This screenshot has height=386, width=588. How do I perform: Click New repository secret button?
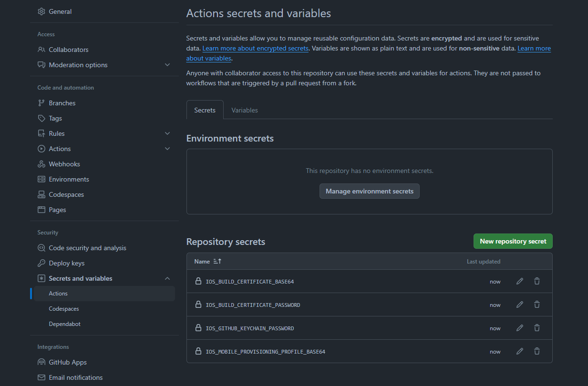click(x=513, y=241)
